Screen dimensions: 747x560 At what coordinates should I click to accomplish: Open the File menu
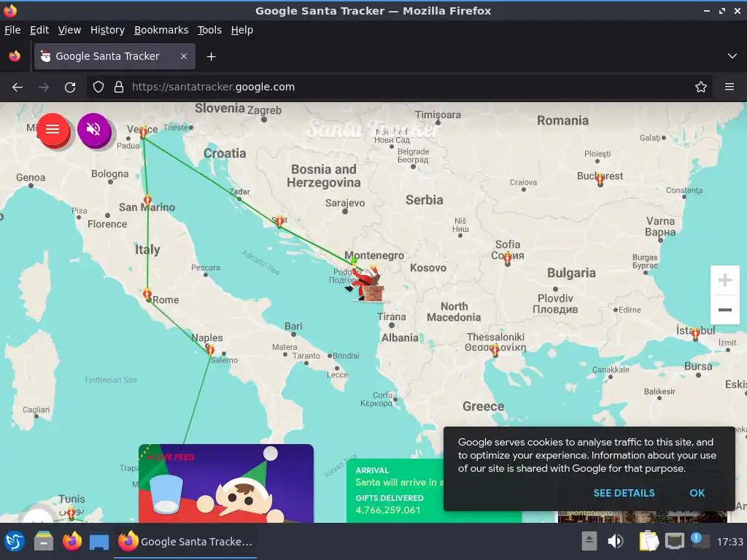[12, 30]
